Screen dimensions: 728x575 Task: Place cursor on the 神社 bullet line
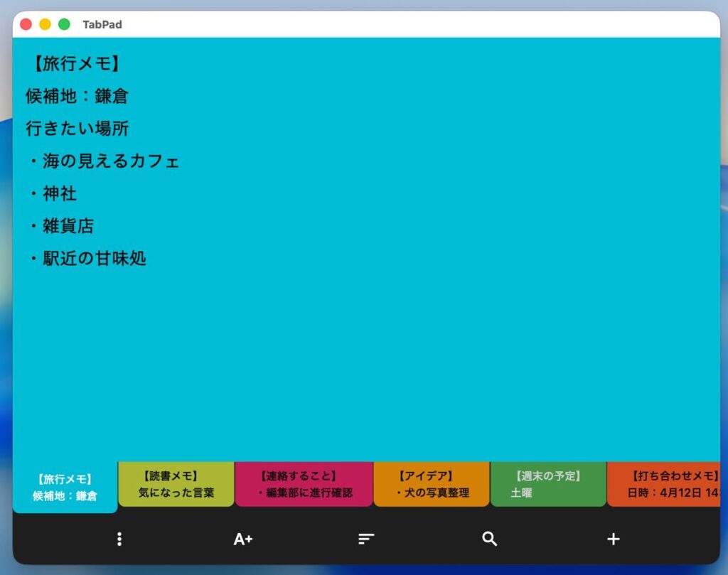click(60, 193)
